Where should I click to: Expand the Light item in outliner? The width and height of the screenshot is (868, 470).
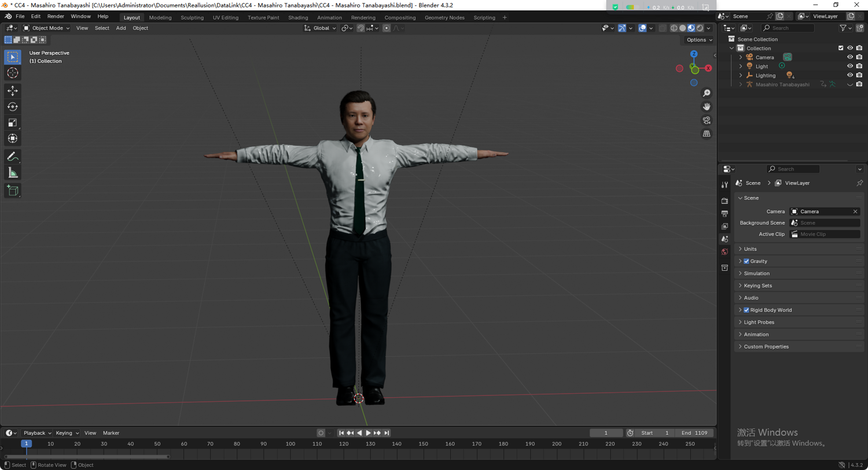(741, 66)
